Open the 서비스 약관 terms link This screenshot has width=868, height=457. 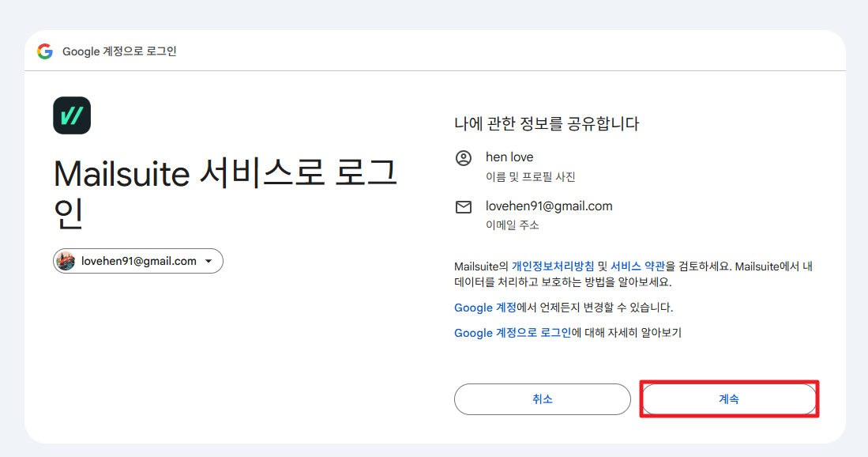[637, 266]
